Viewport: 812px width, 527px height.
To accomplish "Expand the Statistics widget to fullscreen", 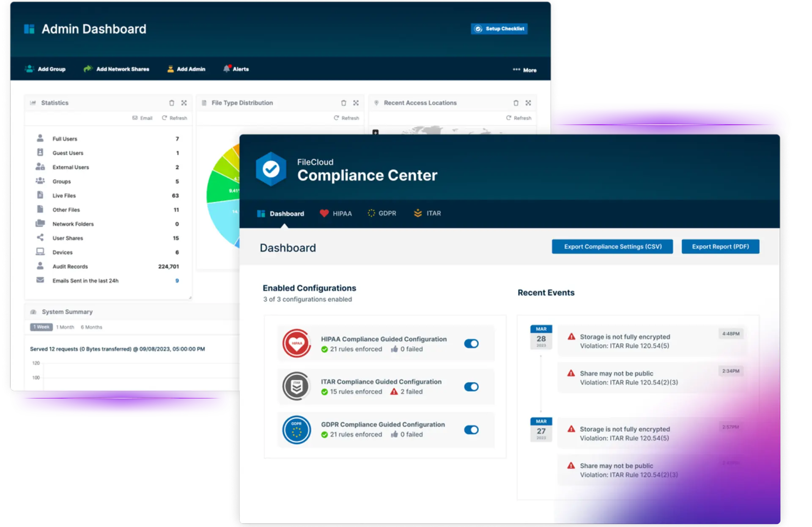I will click(184, 103).
